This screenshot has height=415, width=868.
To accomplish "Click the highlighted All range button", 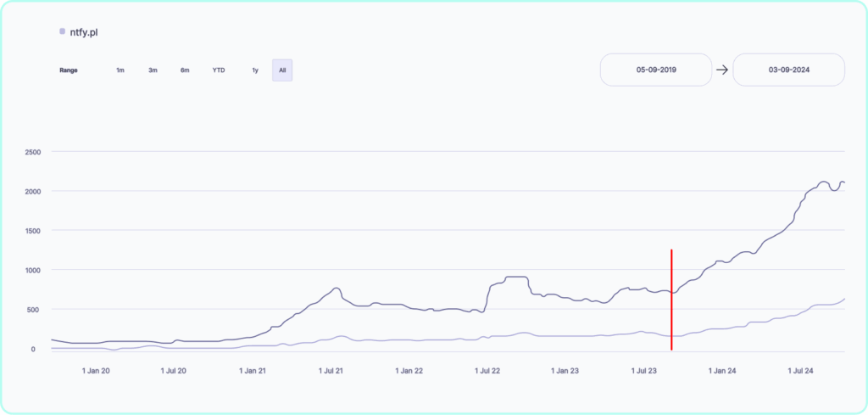I will 282,70.
